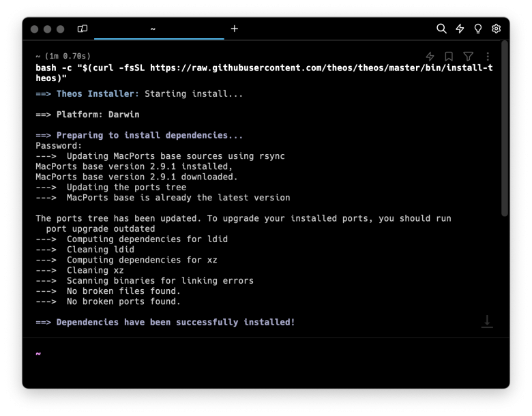The width and height of the screenshot is (532, 416).
Task: Click 'port upgrade outdated' text
Action: pos(100,228)
